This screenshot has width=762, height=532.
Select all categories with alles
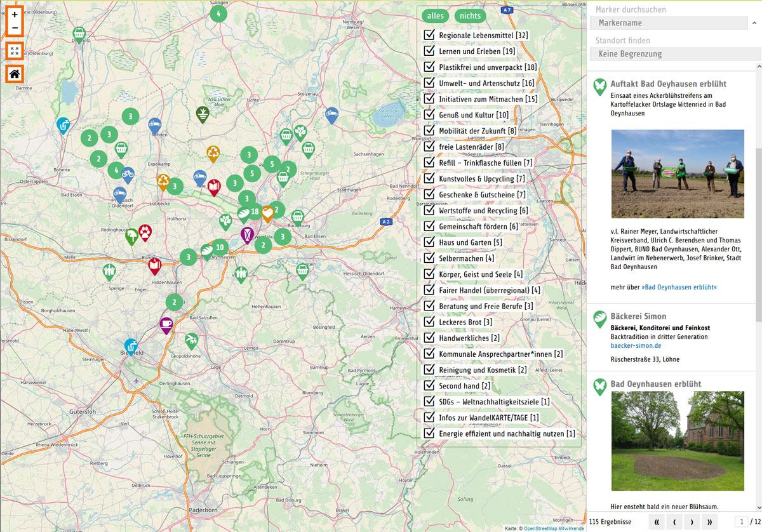[x=436, y=16]
